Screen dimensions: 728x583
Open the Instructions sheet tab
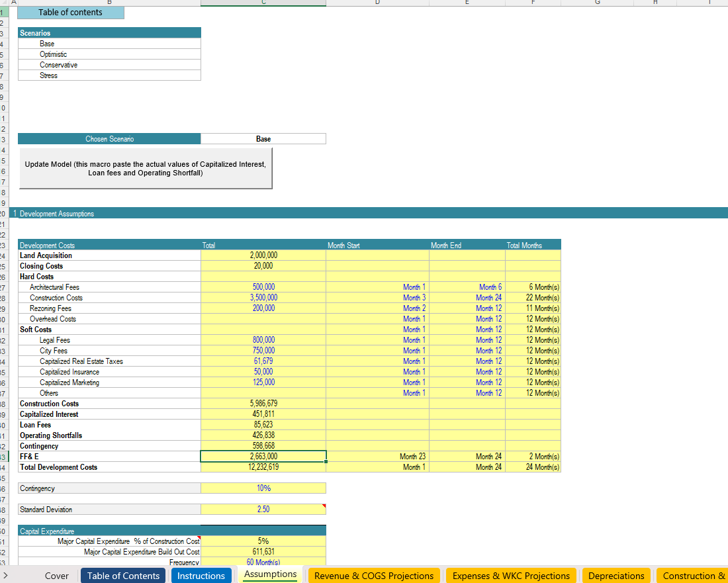[x=201, y=576]
